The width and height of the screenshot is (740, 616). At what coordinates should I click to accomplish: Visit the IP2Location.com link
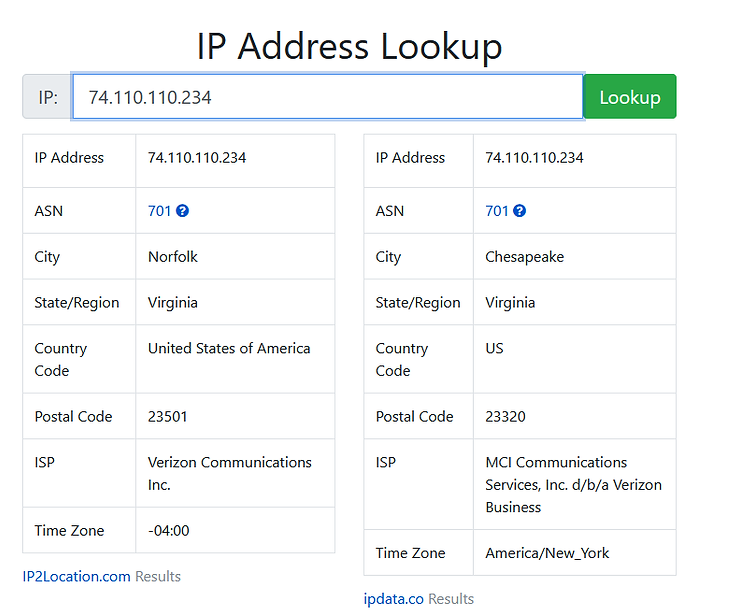(x=76, y=576)
